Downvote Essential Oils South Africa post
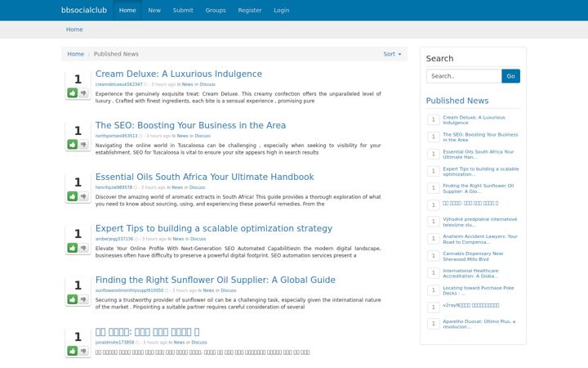The image size is (588, 368). pyautogui.click(x=83, y=196)
